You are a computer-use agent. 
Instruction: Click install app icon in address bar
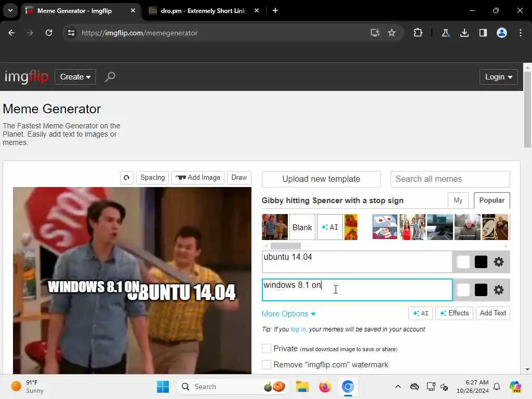[375, 33]
